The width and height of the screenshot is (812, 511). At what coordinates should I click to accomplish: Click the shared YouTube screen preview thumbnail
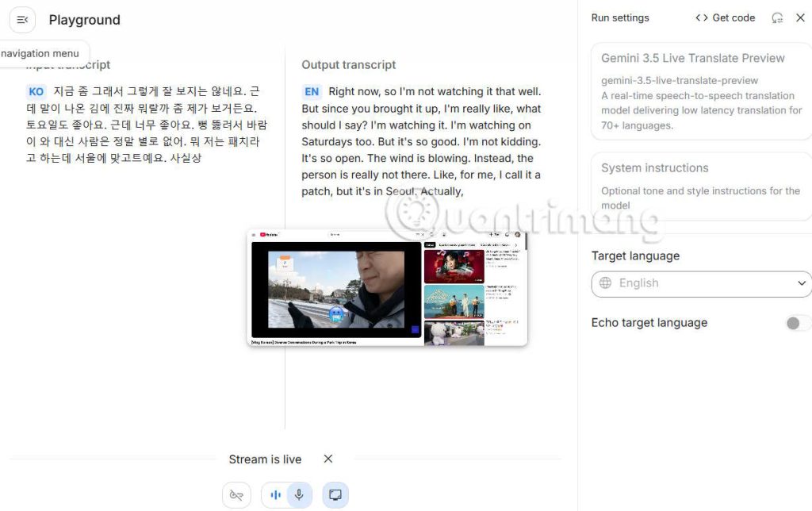[x=387, y=287]
